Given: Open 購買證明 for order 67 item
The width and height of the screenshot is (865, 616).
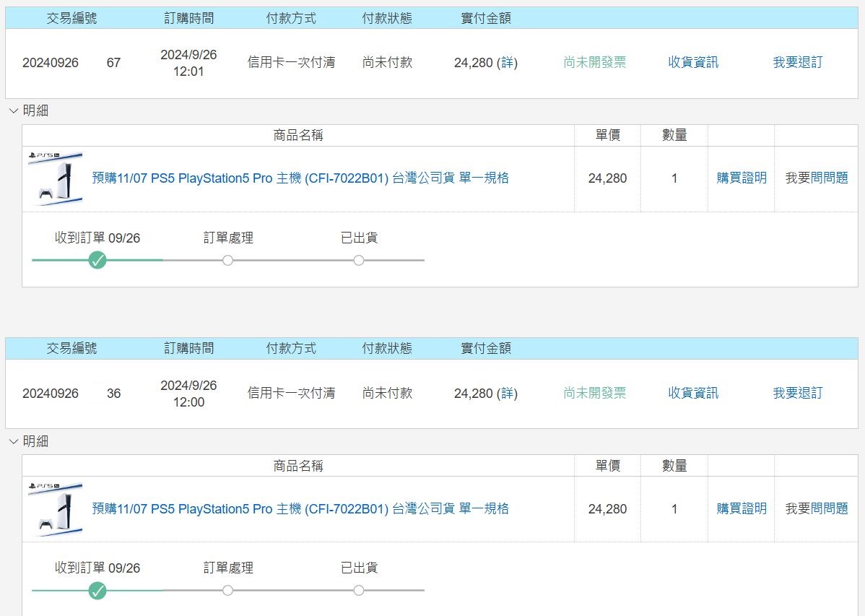Looking at the screenshot, I should 742,178.
